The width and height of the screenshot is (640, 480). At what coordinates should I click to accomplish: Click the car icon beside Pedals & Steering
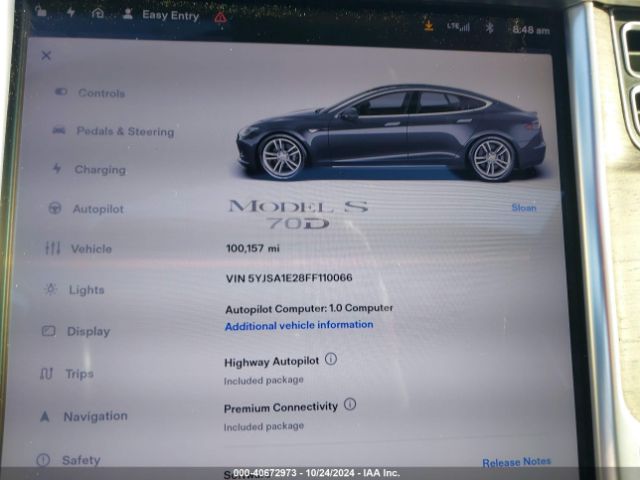click(59, 131)
